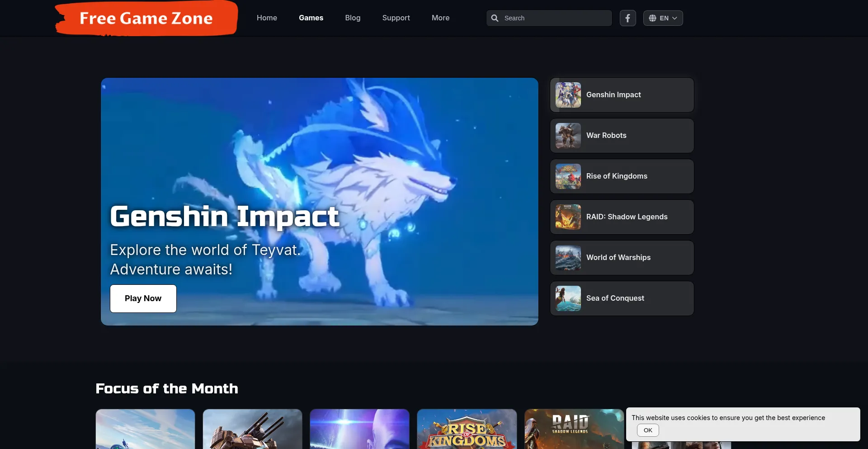Open the EN language dropdown
868x449 pixels.
[663, 18]
